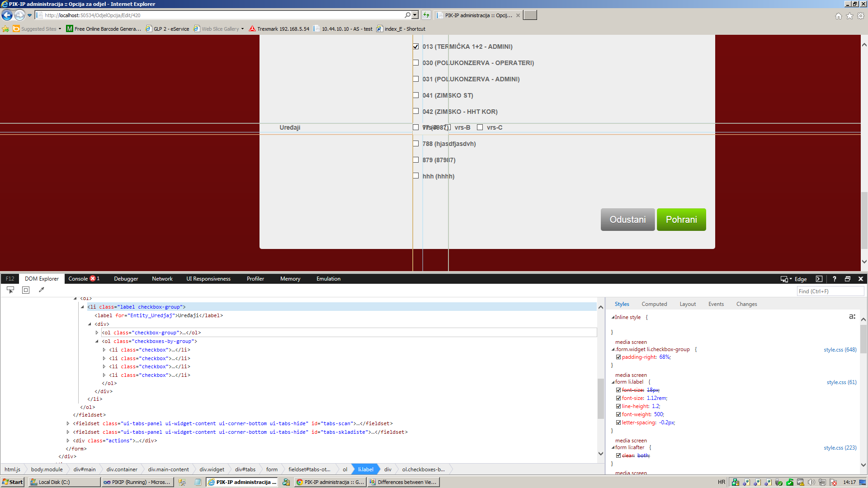The image size is (868, 488).
Task: Click the Odustani button
Action: coord(627,220)
